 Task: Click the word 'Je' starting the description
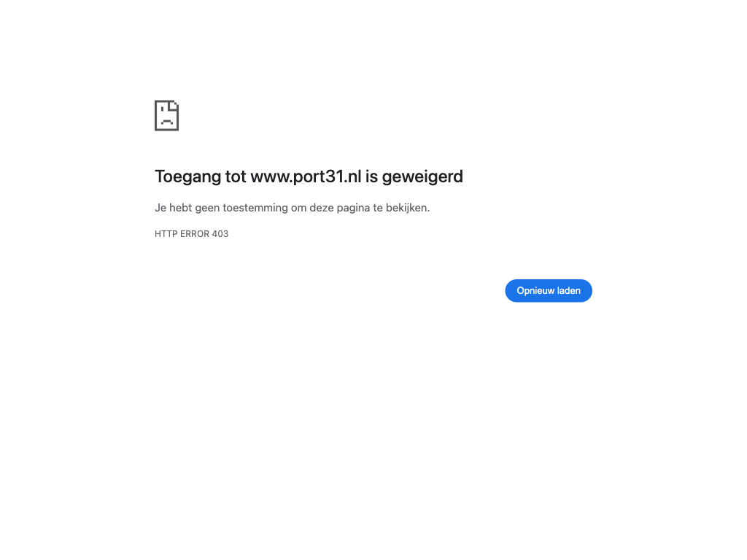point(160,208)
